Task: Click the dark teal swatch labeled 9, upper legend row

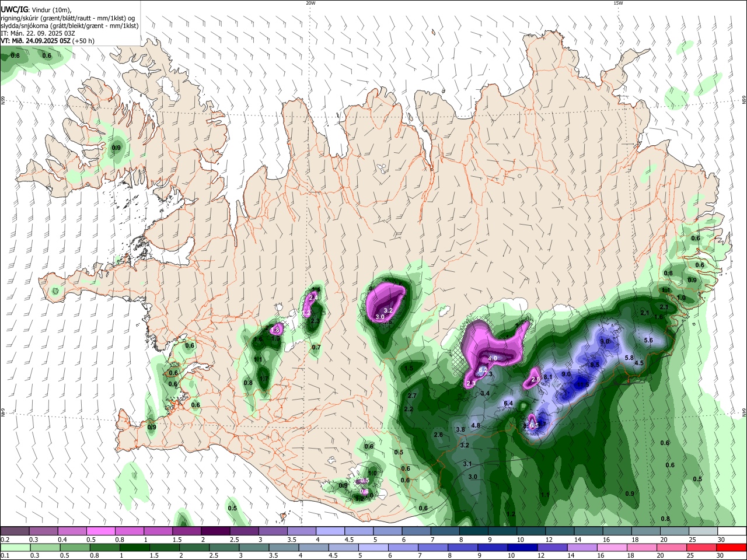Action: coord(502,531)
